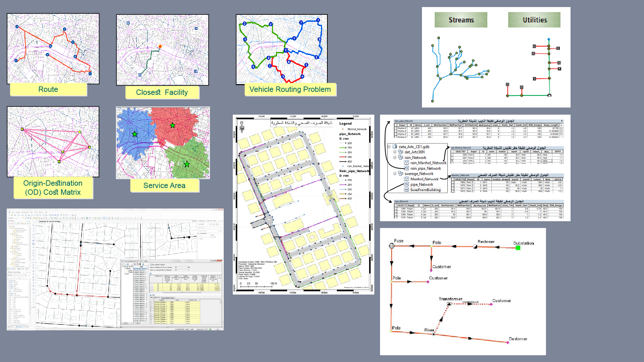Click the Underground label in the electric diagram
The image size is (644, 362).
(x=471, y=302)
